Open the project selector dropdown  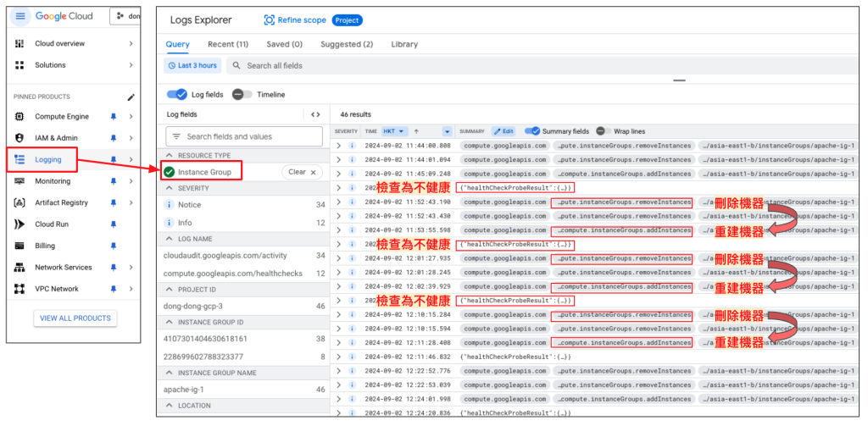click(125, 16)
